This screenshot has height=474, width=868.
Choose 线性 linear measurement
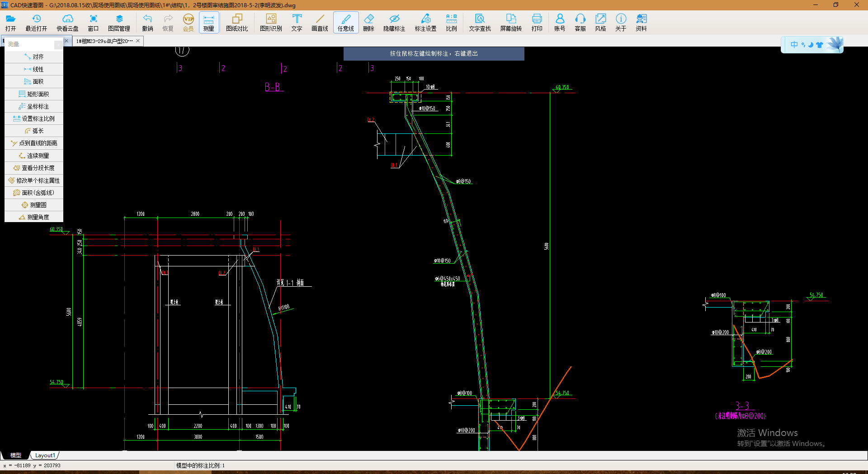[34, 69]
